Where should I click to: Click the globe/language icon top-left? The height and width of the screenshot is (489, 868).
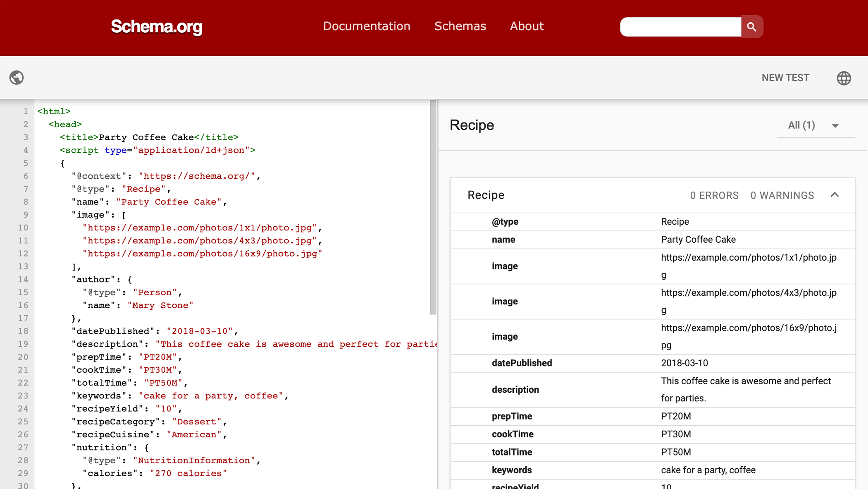click(16, 77)
